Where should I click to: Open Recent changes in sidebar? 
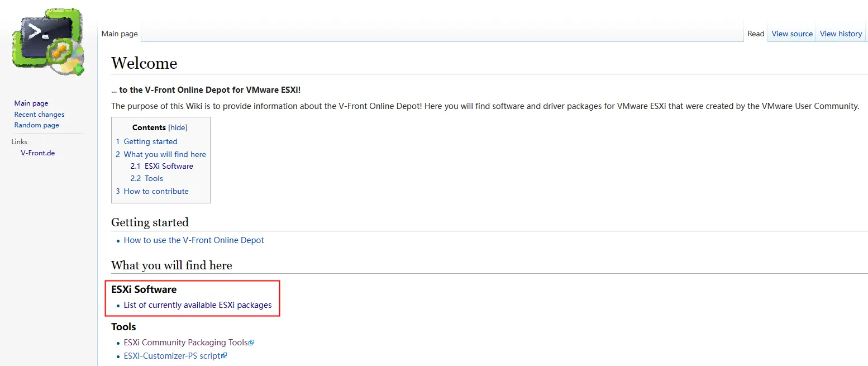tap(39, 114)
